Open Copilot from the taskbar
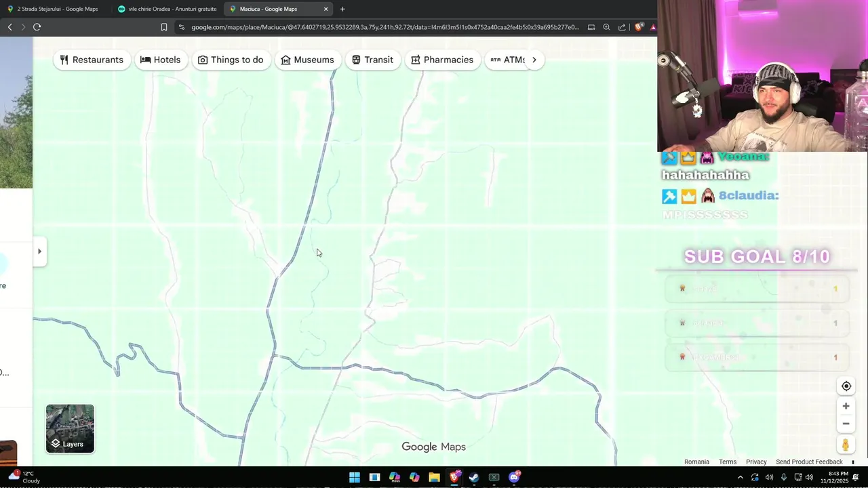Image resolution: width=868 pixels, height=488 pixels. tap(414, 477)
